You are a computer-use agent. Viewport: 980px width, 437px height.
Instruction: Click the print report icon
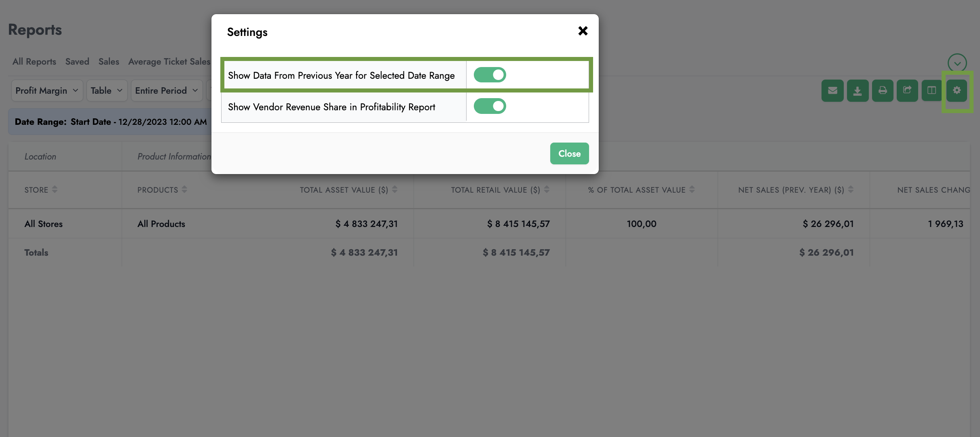coord(883,90)
